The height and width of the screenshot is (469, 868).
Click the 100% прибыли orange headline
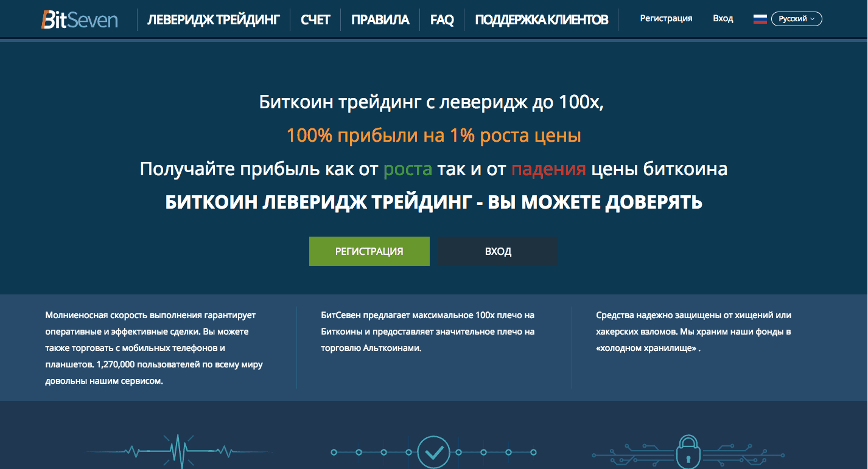click(433, 135)
